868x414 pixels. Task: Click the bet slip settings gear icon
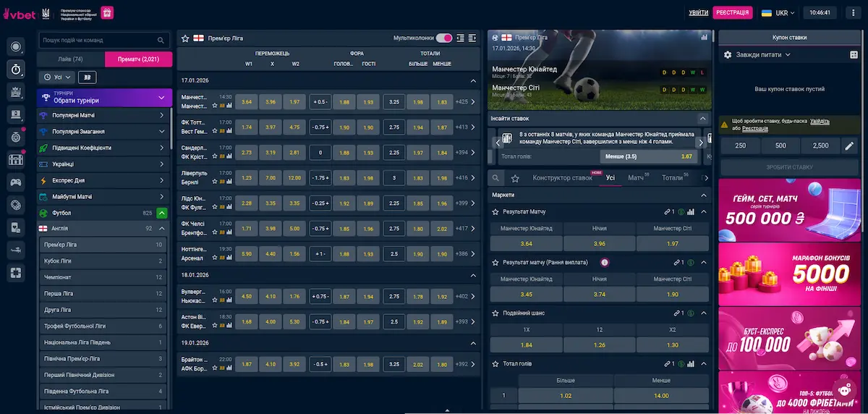point(728,54)
